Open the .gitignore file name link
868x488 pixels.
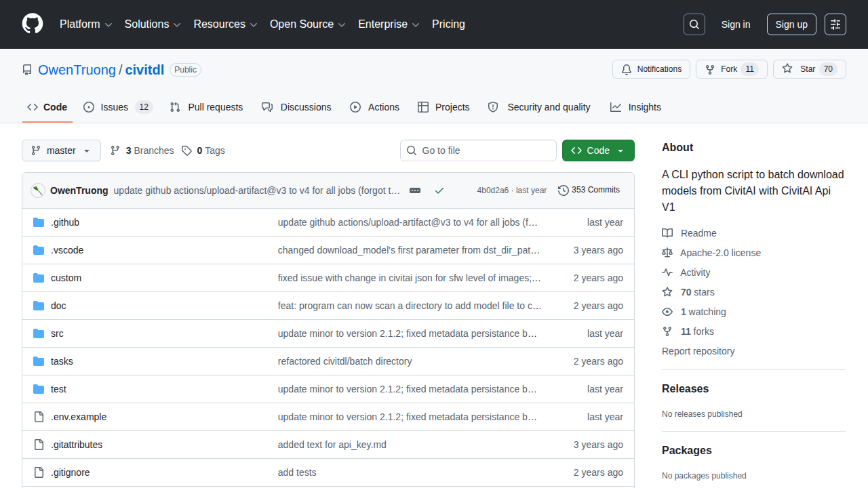click(71, 472)
